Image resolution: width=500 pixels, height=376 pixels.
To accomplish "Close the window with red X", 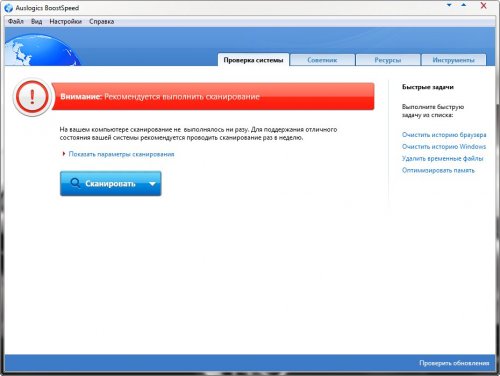I will coord(483,5).
